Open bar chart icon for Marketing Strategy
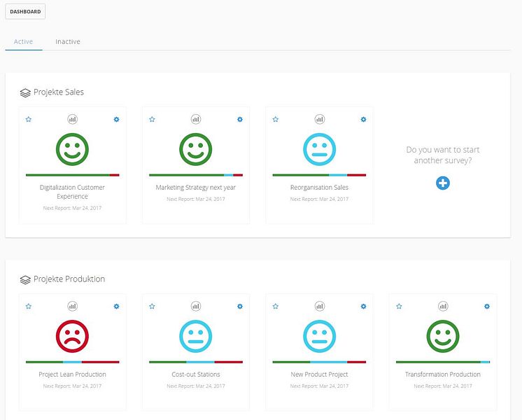This screenshot has height=420, width=522. 196,119
